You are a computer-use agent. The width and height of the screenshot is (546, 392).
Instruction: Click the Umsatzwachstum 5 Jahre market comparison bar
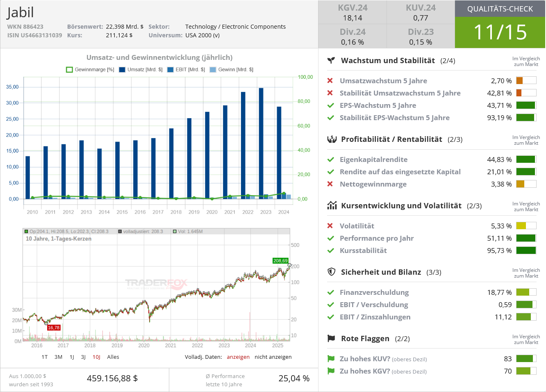[526, 81]
